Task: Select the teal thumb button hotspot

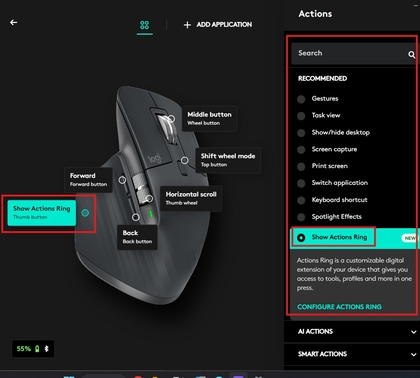Action: (85, 213)
